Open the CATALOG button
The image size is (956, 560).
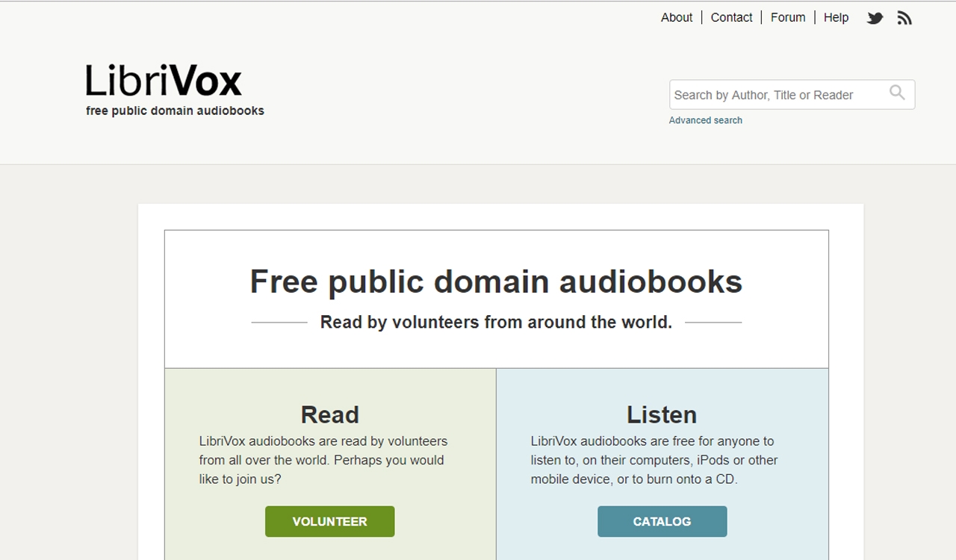(662, 521)
